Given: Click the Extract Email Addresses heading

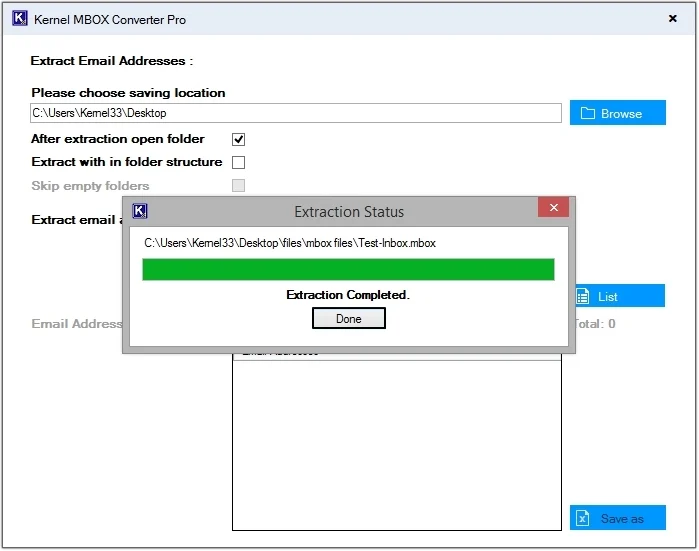Looking at the screenshot, I should click(112, 61).
